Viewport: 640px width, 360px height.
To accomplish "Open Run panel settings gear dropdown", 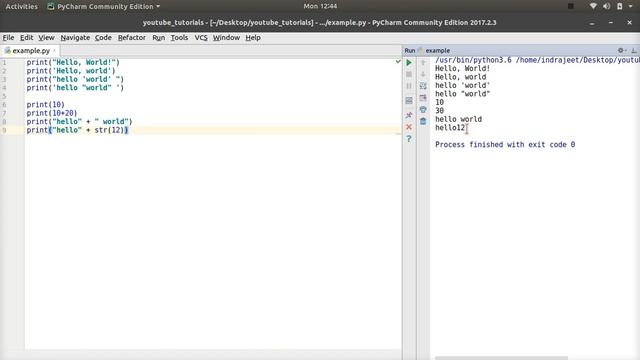I will pos(622,51).
